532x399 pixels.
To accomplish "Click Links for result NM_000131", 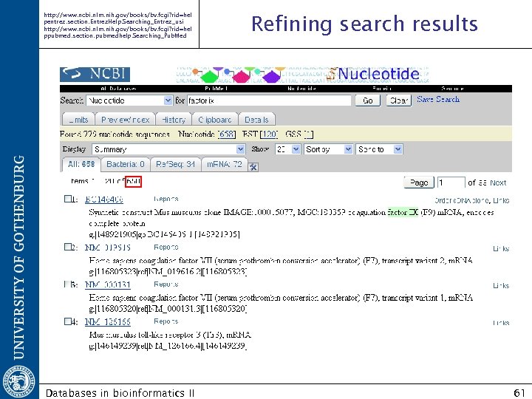I will coord(501,286).
